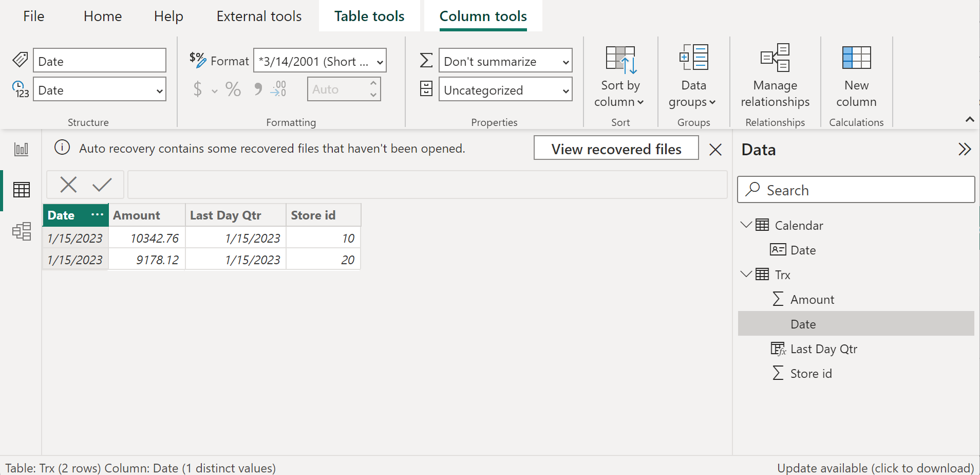Switch to the Table view sidebar icon
This screenshot has width=980, height=475.
coord(21,190)
